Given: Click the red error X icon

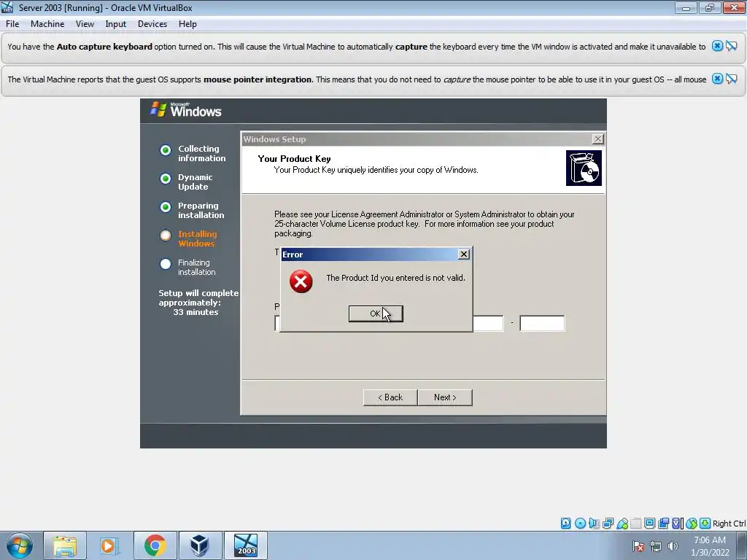Looking at the screenshot, I should 301,281.
